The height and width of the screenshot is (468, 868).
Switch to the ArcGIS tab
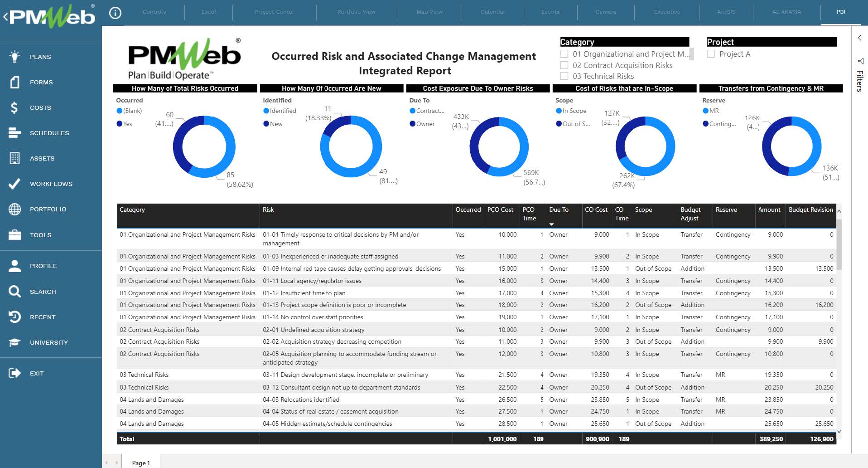coord(726,12)
